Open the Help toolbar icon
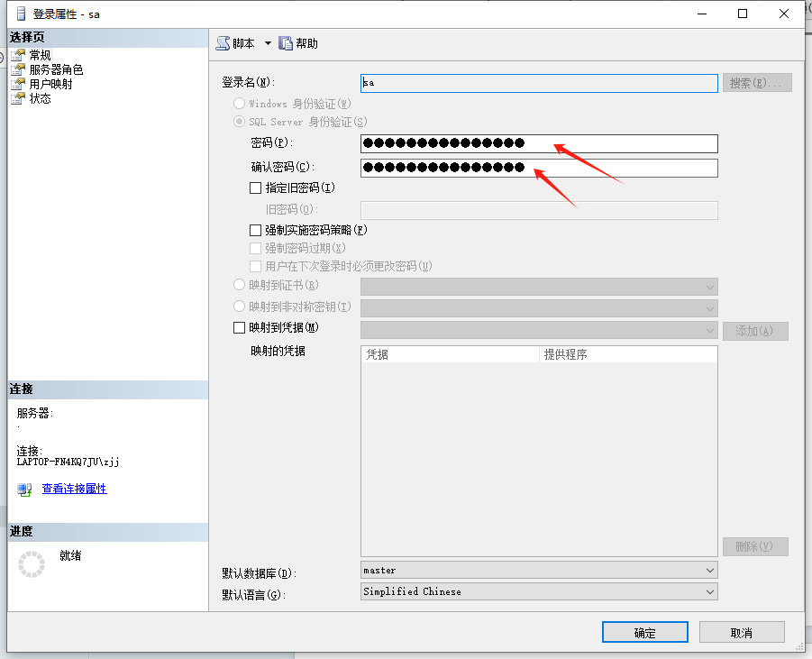The height and width of the screenshot is (659, 812). point(286,43)
